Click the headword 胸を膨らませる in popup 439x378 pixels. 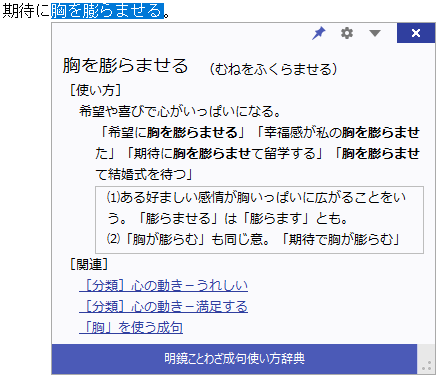[125, 65]
